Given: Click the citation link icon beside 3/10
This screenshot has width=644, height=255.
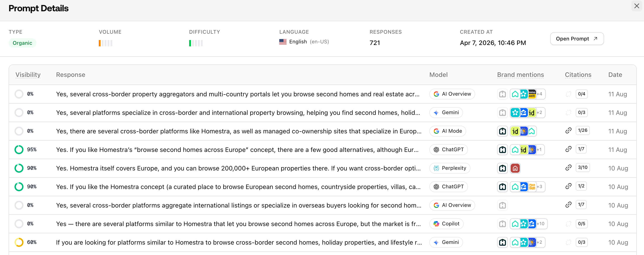Looking at the screenshot, I should pos(569,168).
